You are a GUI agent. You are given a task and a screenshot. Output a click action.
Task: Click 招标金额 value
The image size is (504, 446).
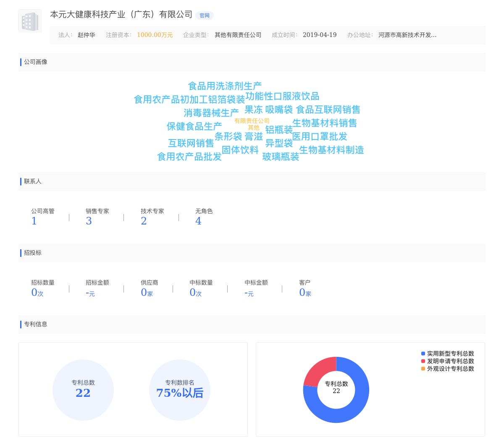coord(90,293)
